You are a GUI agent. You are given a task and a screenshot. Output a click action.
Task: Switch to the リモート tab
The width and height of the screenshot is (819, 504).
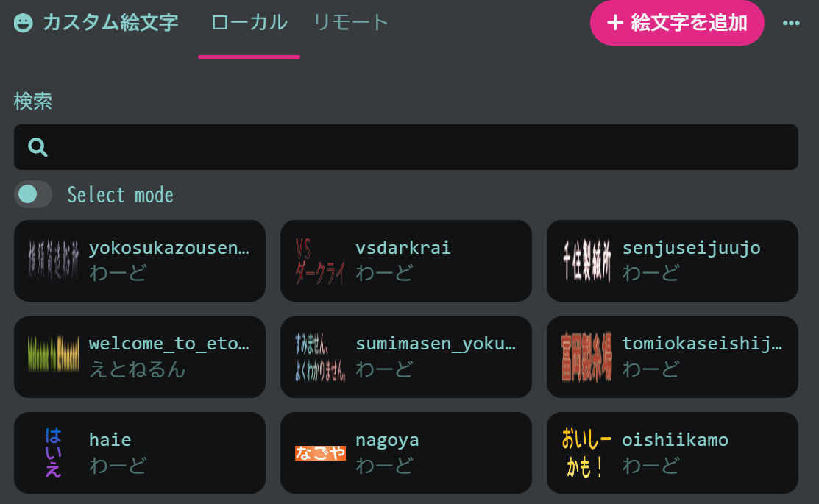pos(350,23)
